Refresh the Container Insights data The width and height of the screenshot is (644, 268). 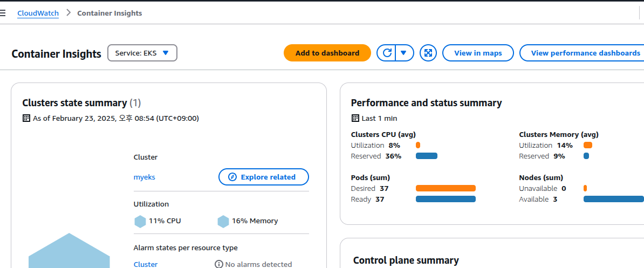point(387,53)
